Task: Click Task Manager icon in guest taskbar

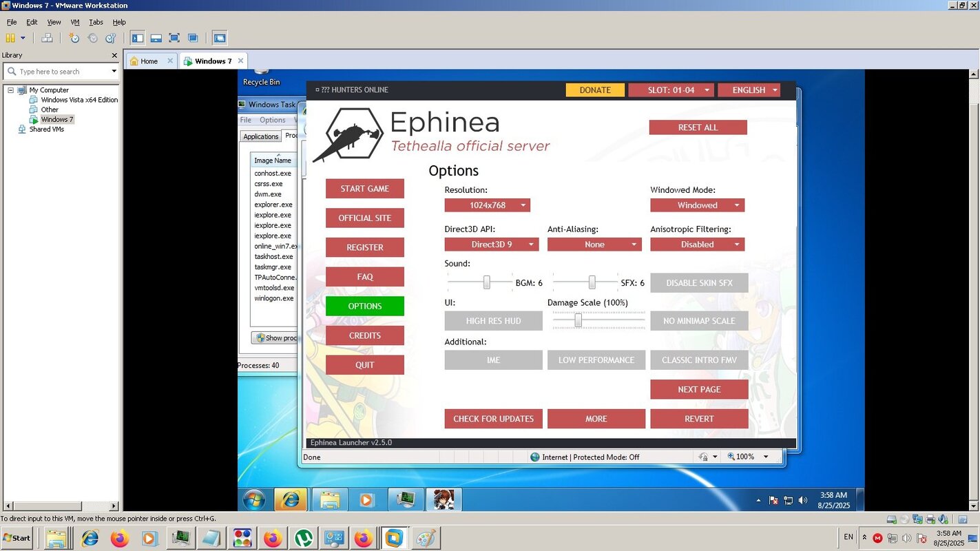Action: click(x=405, y=499)
